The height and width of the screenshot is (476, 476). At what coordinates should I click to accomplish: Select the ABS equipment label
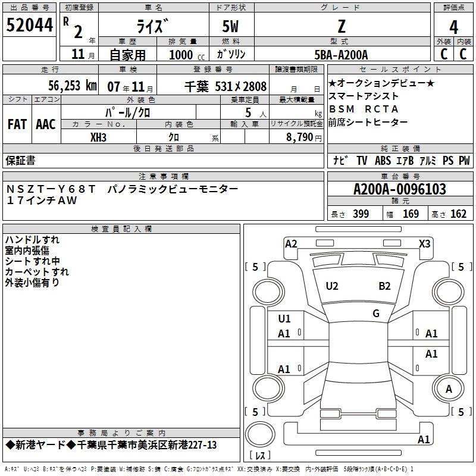(x=383, y=160)
